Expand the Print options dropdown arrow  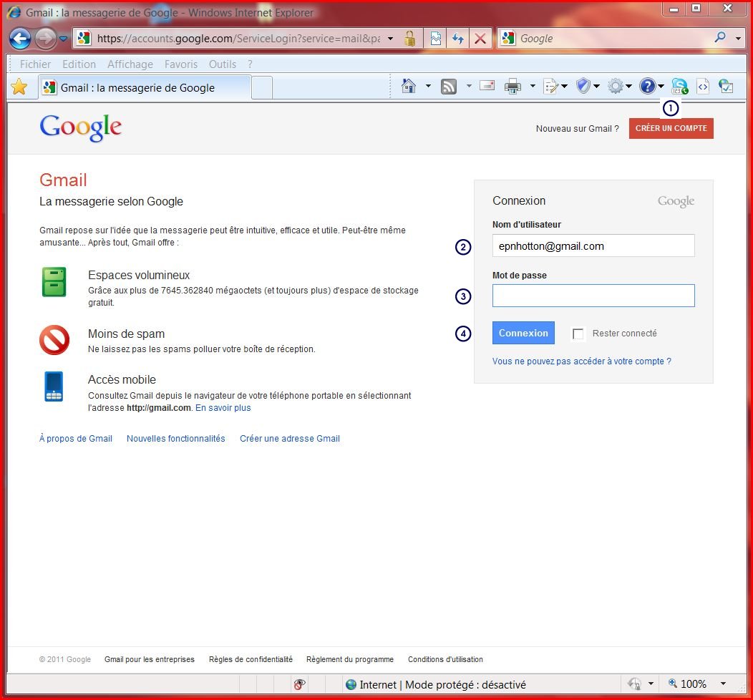pos(533,87)
